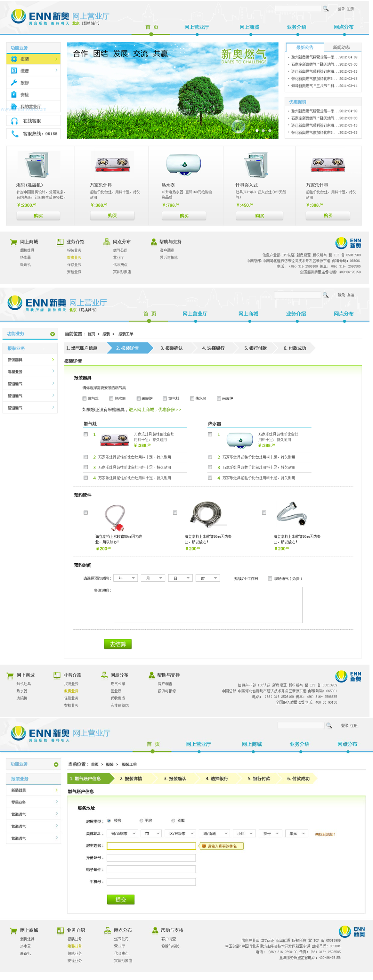Open the 年 year dropdown

pos(126,578)
